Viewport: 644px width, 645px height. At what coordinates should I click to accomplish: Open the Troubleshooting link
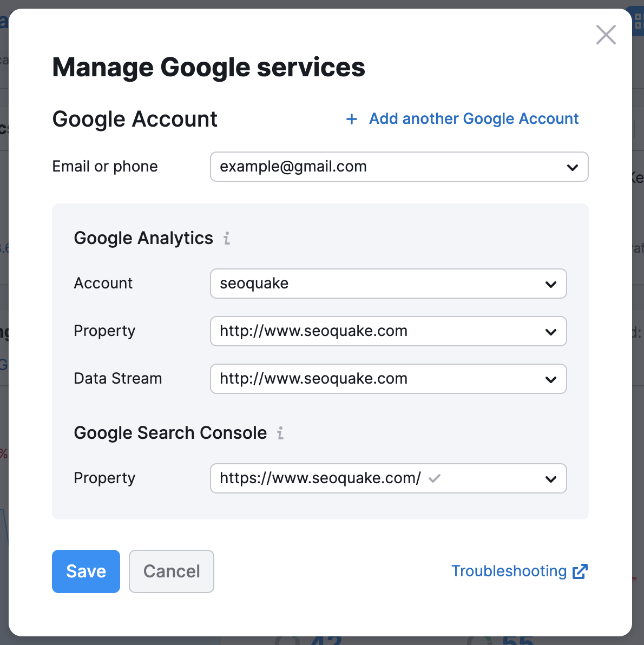(508, 571)
